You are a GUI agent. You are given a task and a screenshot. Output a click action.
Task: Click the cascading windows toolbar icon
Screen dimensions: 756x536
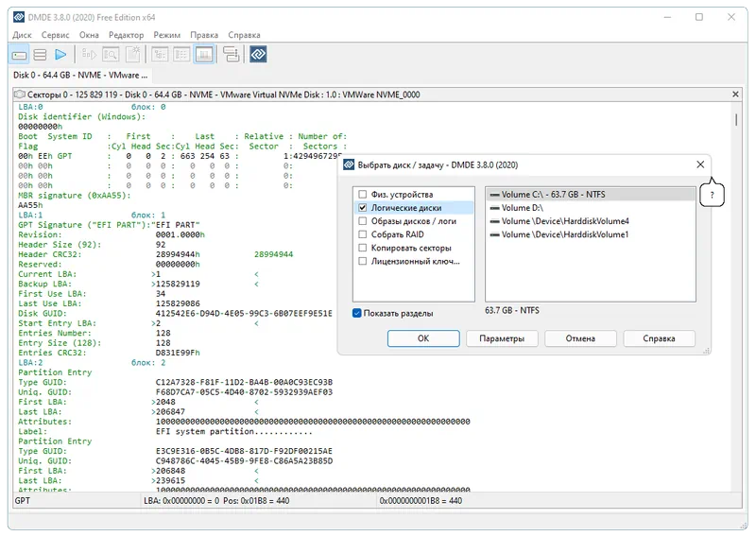coord(231,55)
